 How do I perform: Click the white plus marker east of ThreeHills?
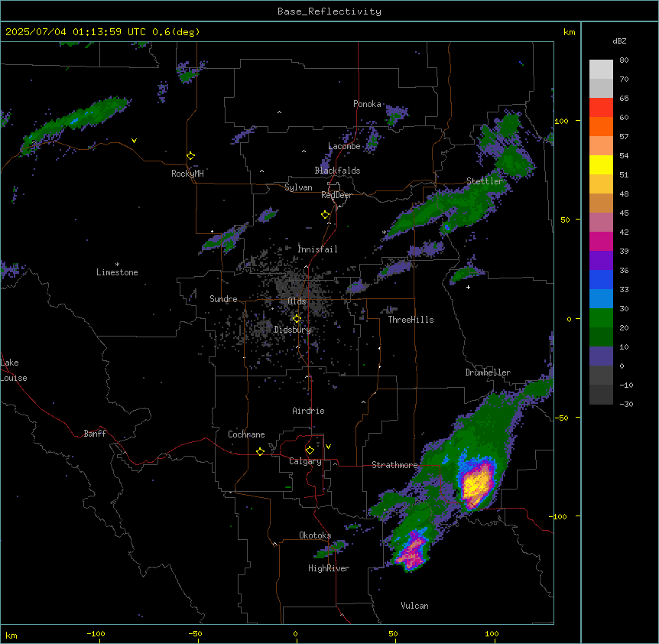468,287
